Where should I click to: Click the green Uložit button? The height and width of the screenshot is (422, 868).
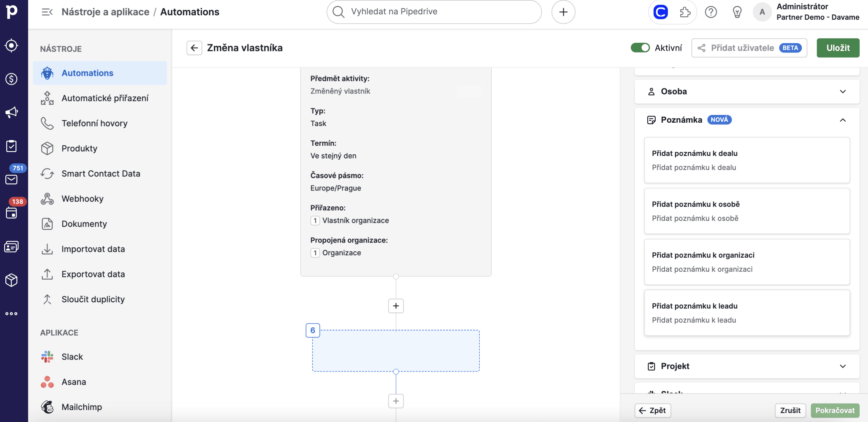[x=838, y=48]
